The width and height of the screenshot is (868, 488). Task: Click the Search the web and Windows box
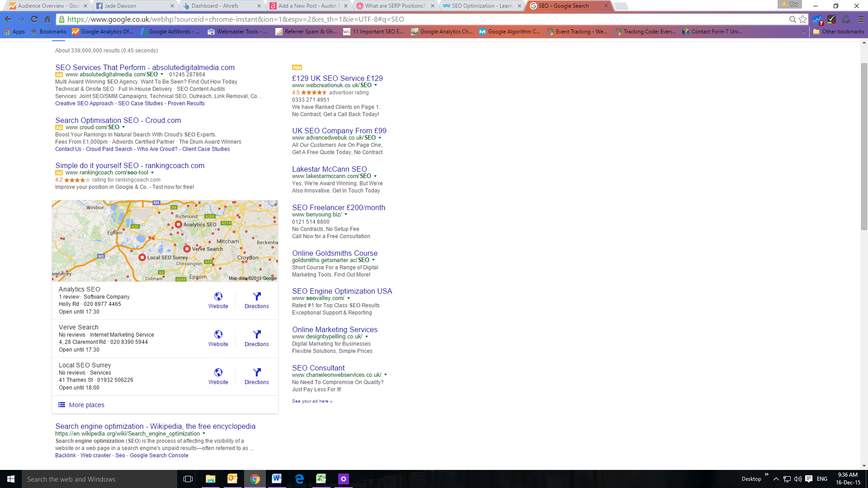pos(99,479)
